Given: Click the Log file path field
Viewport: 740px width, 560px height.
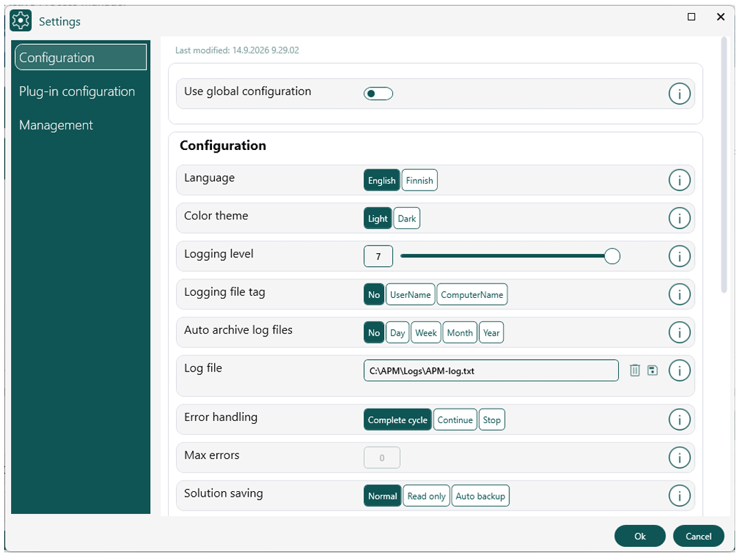Looking at the screenshot, I should coord(491,370).
